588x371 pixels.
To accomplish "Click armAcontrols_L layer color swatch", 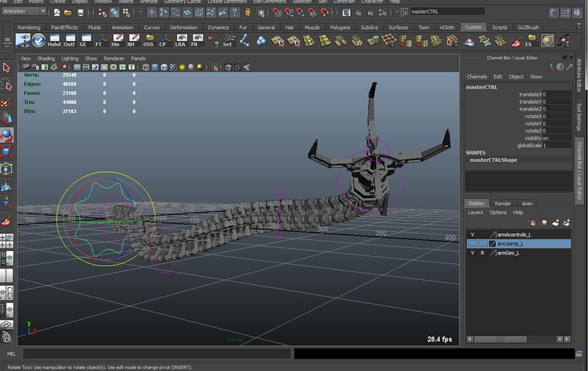I will click(x=493, y=235).
